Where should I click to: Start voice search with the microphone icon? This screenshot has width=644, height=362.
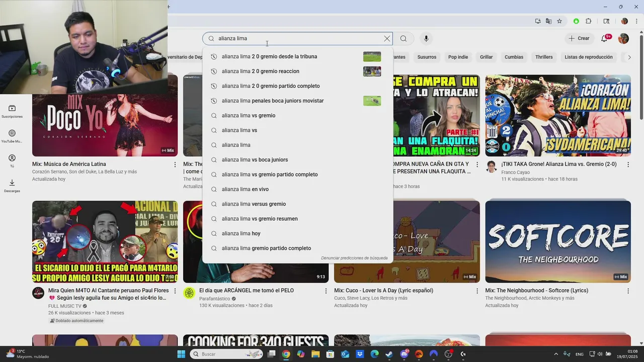[x=426, y=39]
